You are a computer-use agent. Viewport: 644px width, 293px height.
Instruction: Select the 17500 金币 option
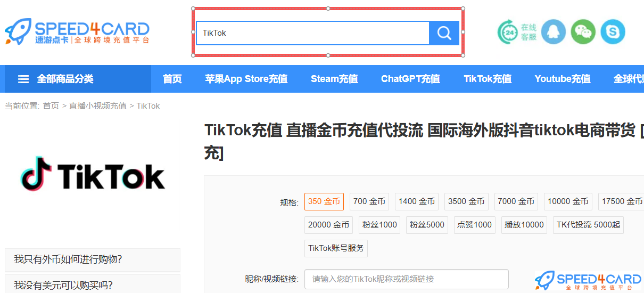(621, 201)
